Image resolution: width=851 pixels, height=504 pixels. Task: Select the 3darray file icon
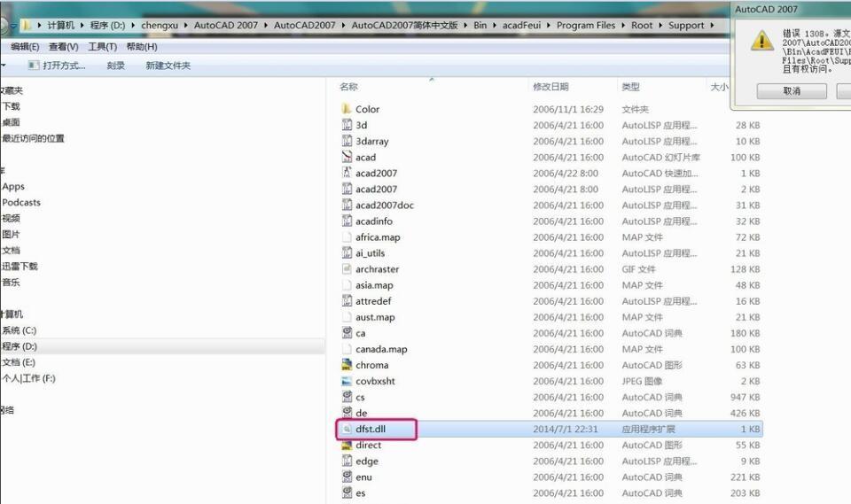[x=347, y=141]
